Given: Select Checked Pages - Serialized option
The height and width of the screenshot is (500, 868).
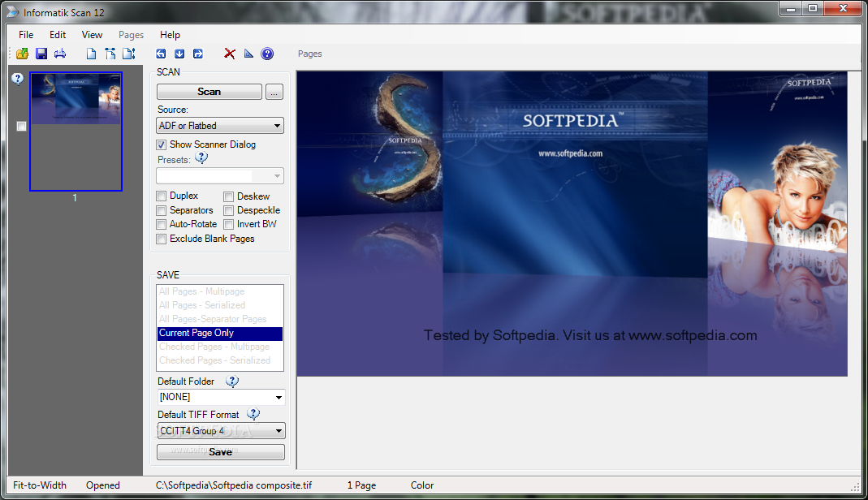Looking at the screenshot, I should click(220, 360).
